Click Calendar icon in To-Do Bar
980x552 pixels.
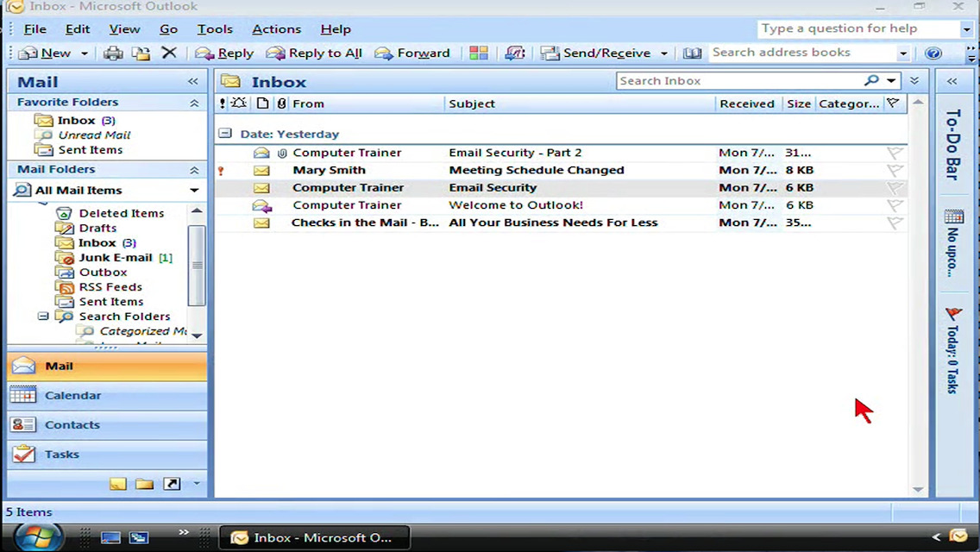[x=954, y=216]
